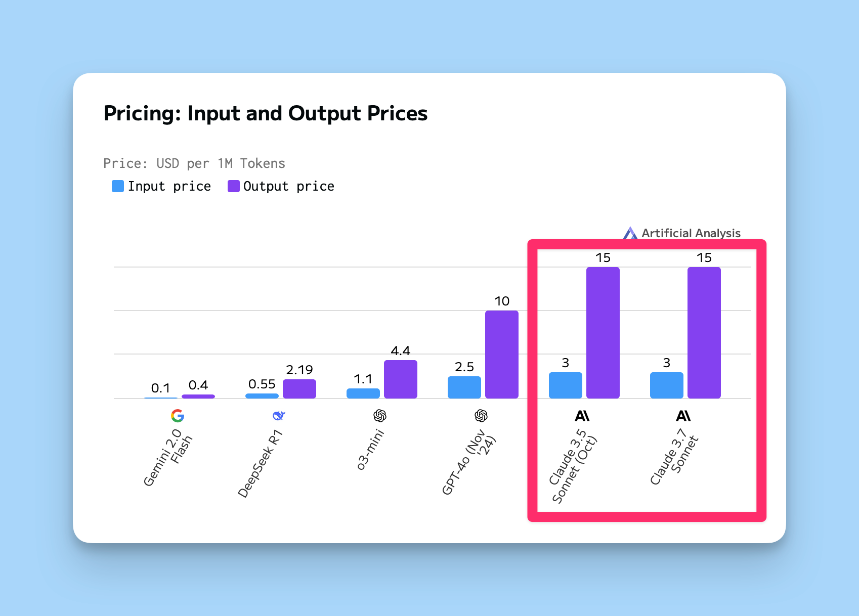Click the Google logo under Gemini 2.0 Flash

(x=178, y=416)
